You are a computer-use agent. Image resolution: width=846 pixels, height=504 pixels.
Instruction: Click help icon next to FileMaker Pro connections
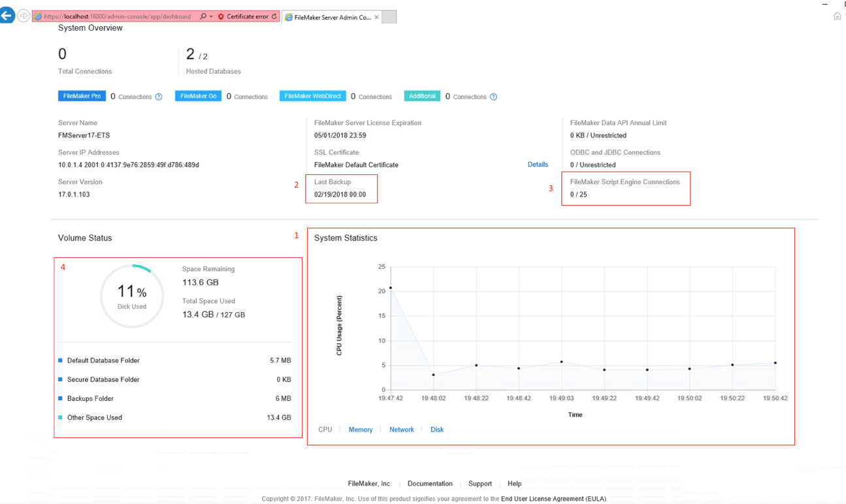click(159, 97)
